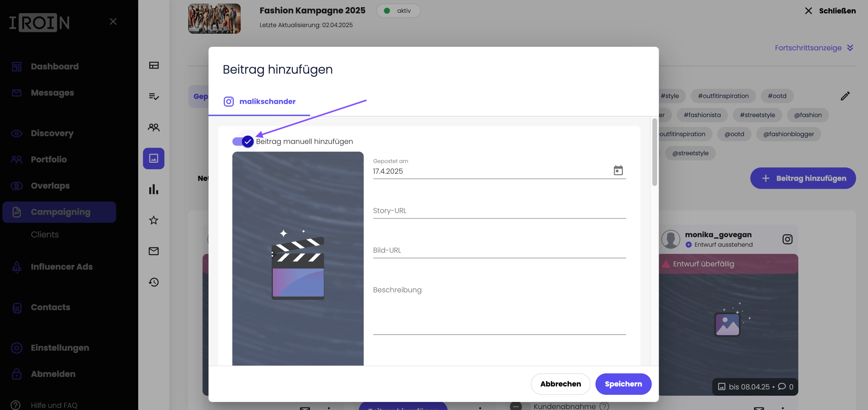Screen dimensions: 868x410
Task: Click the clapperboard video placeholder thumbnail
Action: [x=298, y=258]
